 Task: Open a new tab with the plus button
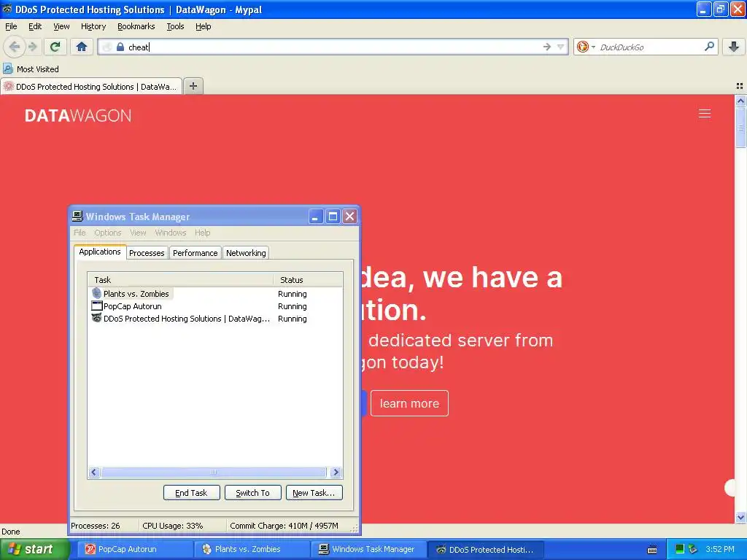click(193, 86)
